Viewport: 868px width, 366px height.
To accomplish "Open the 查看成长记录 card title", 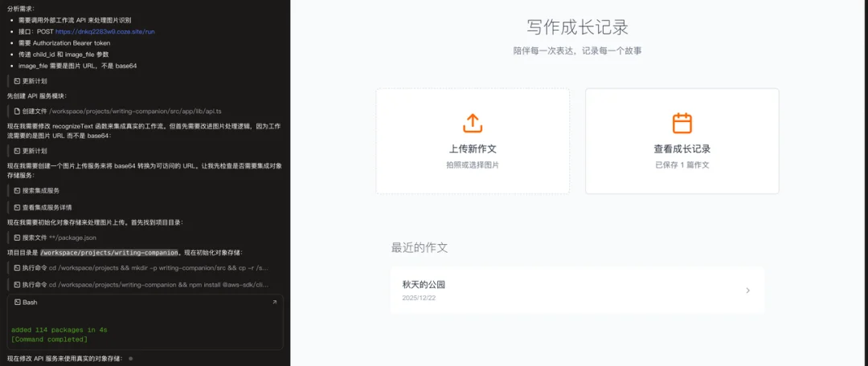I will [x=682, y=149].
